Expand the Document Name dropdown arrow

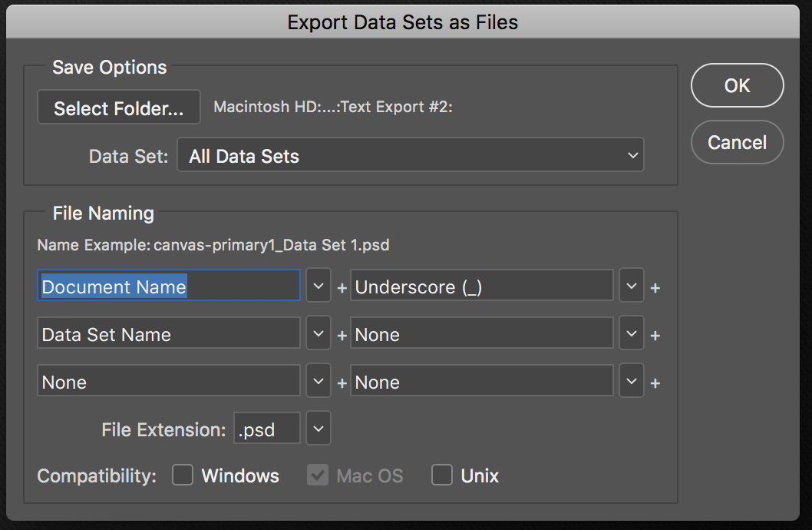(319, 287)
